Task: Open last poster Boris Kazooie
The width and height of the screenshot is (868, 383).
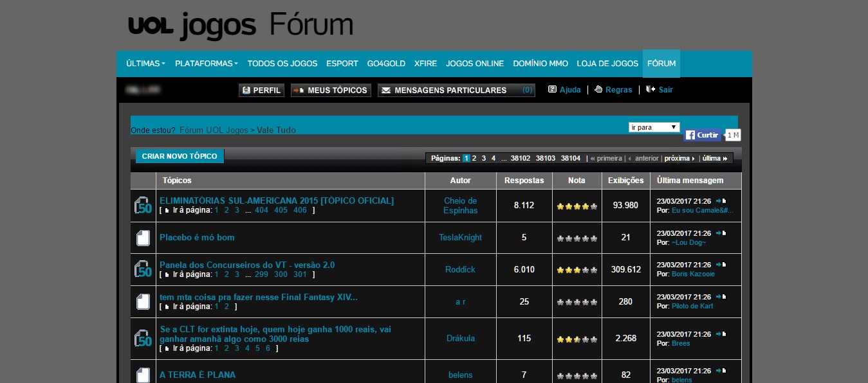Action: (x=693, y=274)
